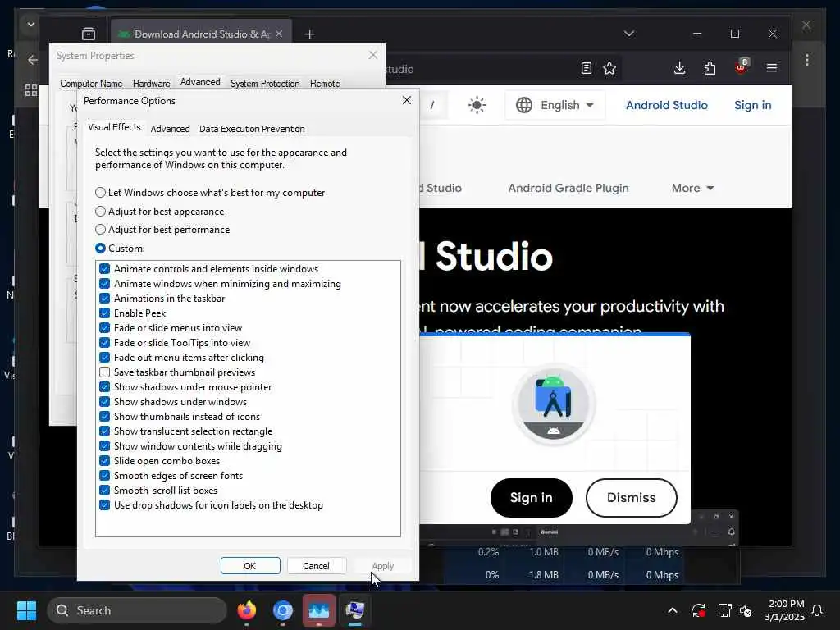Screen dimensions: 840x630
Task: Click Sign in link in page header
Action: (753, 105)
